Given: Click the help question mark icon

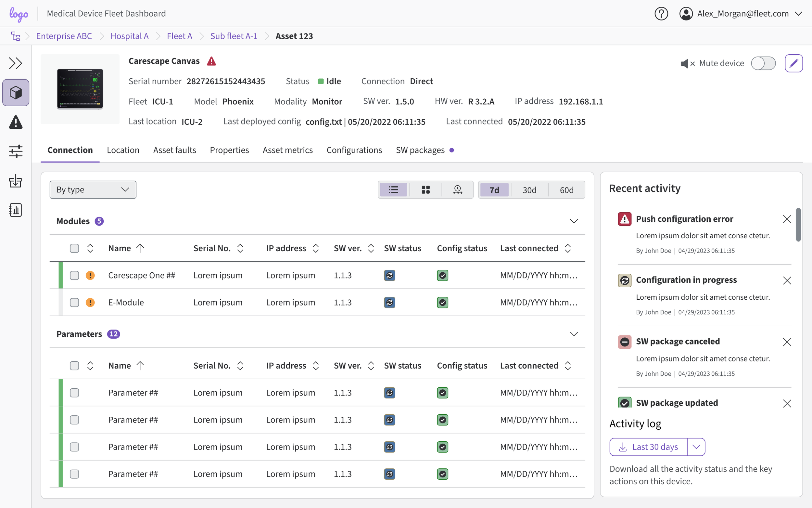Looking at the screenshot, I should (661, 14).
